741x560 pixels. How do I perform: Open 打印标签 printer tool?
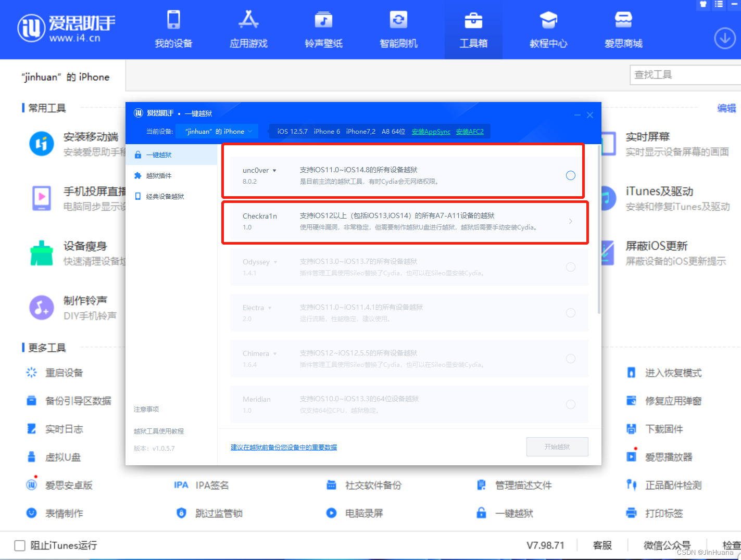pos(655,513)
